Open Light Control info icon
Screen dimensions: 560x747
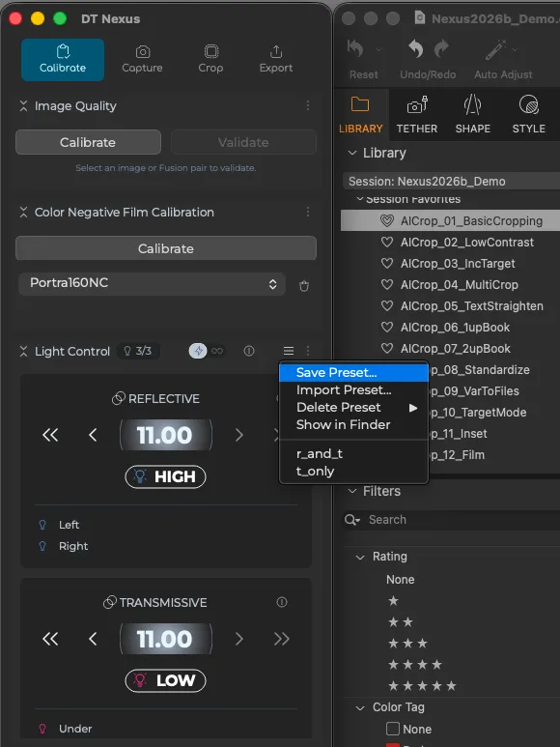pyautogui.click(x=249, y=351)
